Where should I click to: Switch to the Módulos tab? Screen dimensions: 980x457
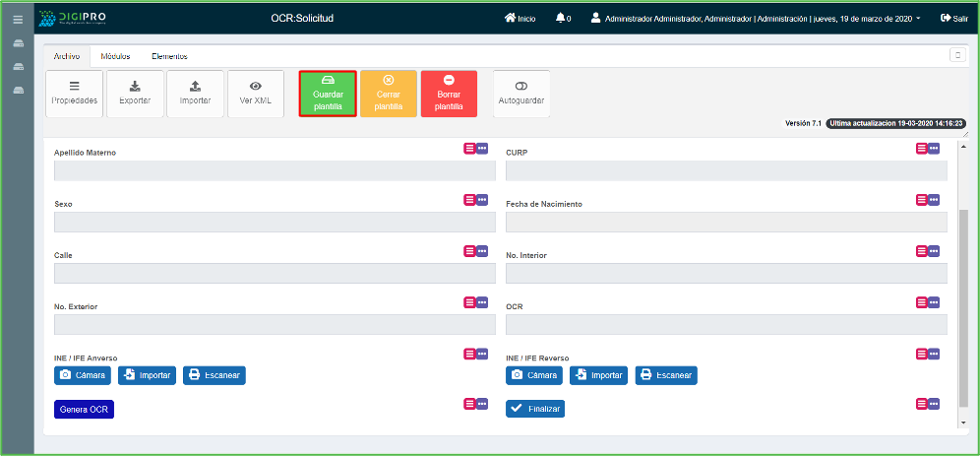[x=115, y=56]
